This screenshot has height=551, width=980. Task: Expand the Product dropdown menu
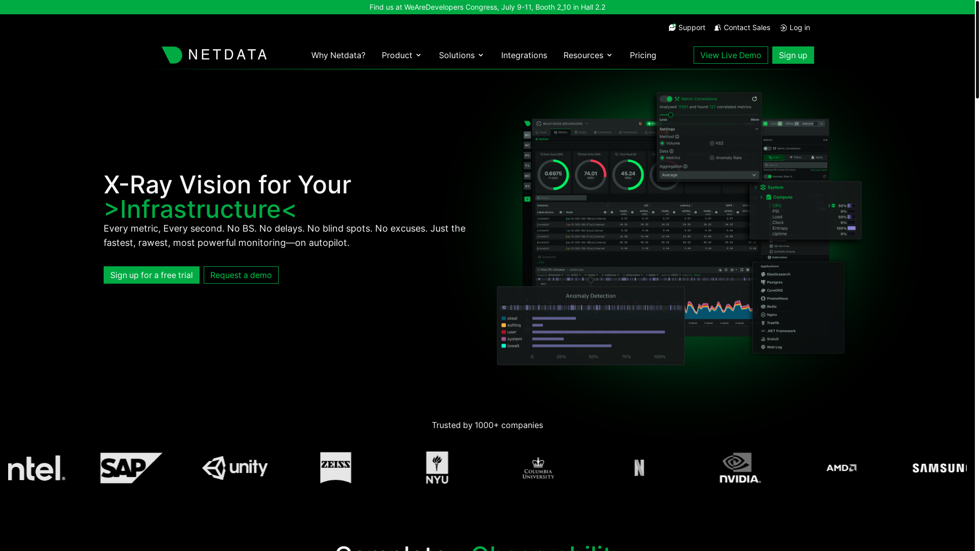(x=402, y=55)
